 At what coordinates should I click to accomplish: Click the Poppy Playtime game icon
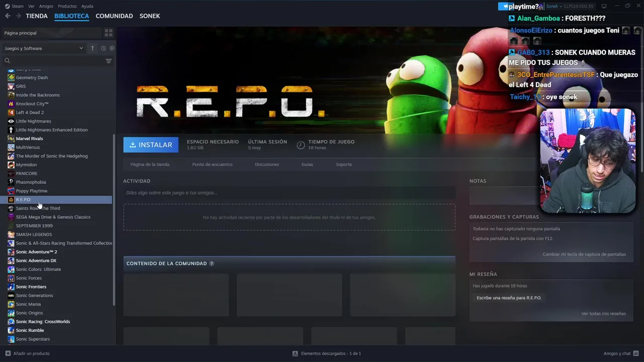click(x=11, y=191)
